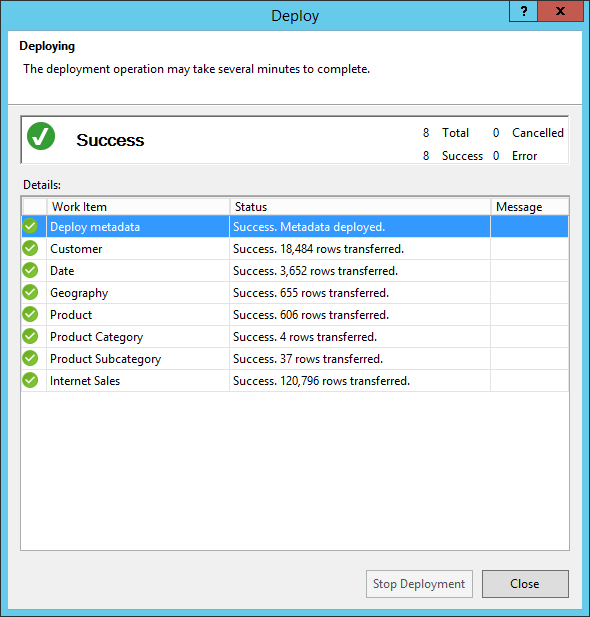The image size is (590, 617).
Task: Click the green check icon beside Product Subcategory
Action: coord(30,358)
